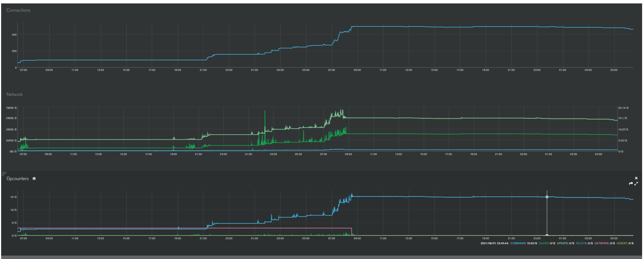Hide the GETMORE series via legend
Screen dimensions: 644x259
pyautogui.click(x=602, y=243)
